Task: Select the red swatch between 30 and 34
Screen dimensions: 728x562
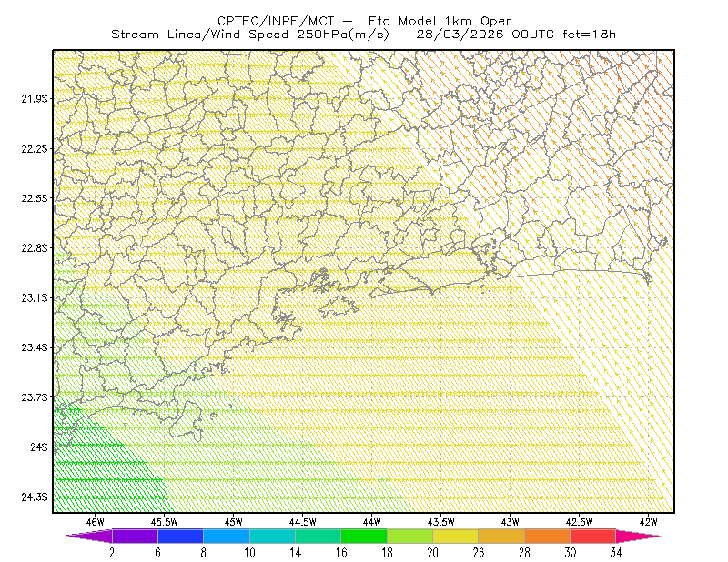Action: point(593,536)
